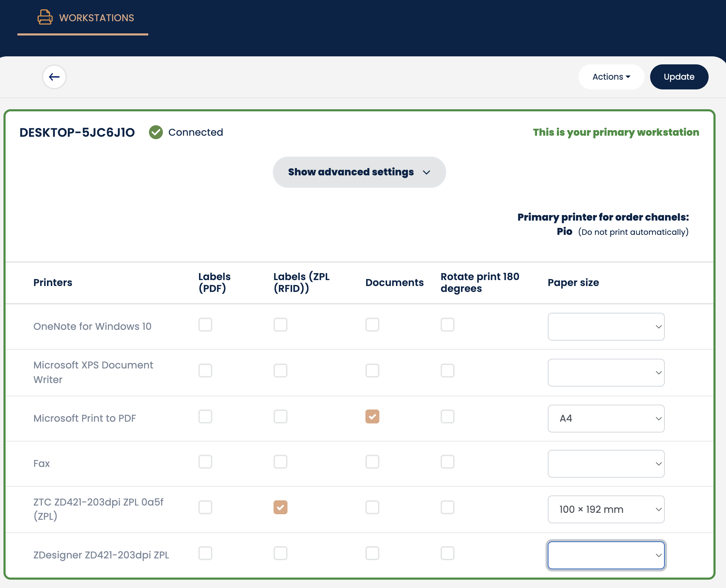Open the A4 paper size dropdown
Screen dimensions: 726x588
pos(606,419)
